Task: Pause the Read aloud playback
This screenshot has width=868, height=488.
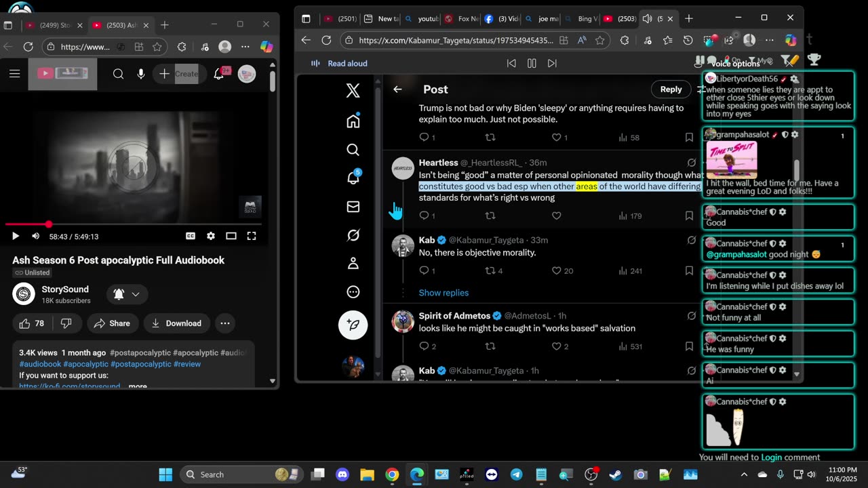Action: pos(532,63)
